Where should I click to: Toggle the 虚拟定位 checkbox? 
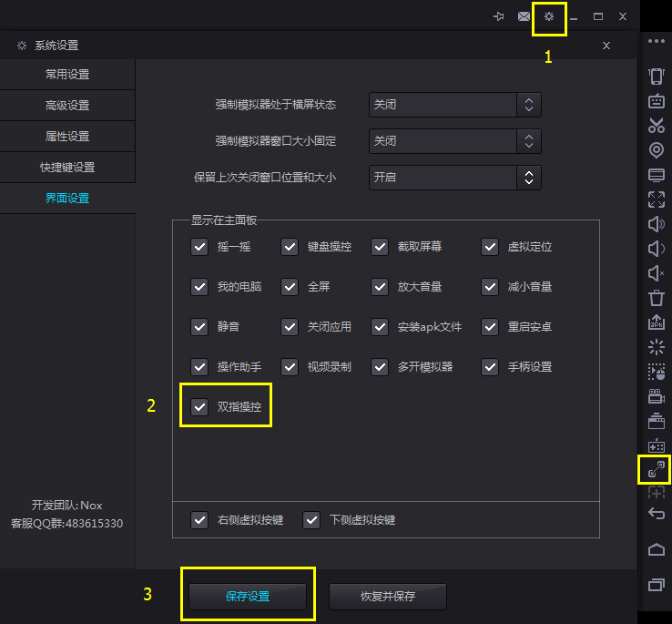click(490, 247)
